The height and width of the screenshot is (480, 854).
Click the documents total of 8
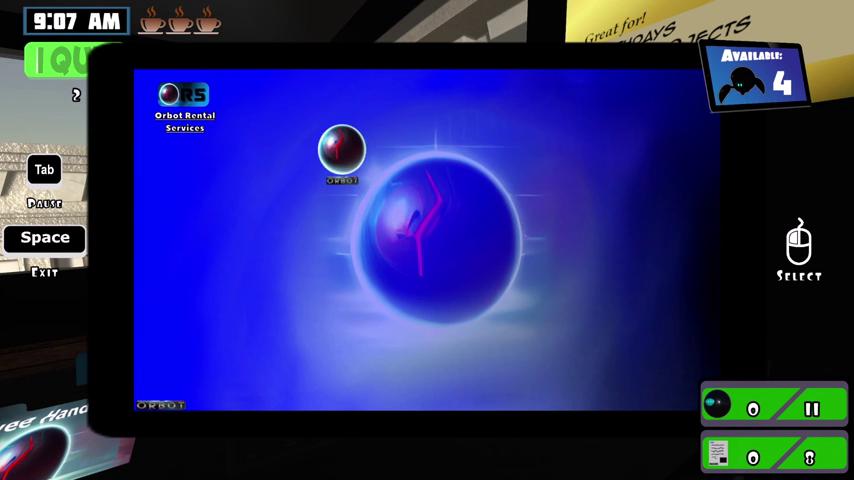(x=810, y=458)
